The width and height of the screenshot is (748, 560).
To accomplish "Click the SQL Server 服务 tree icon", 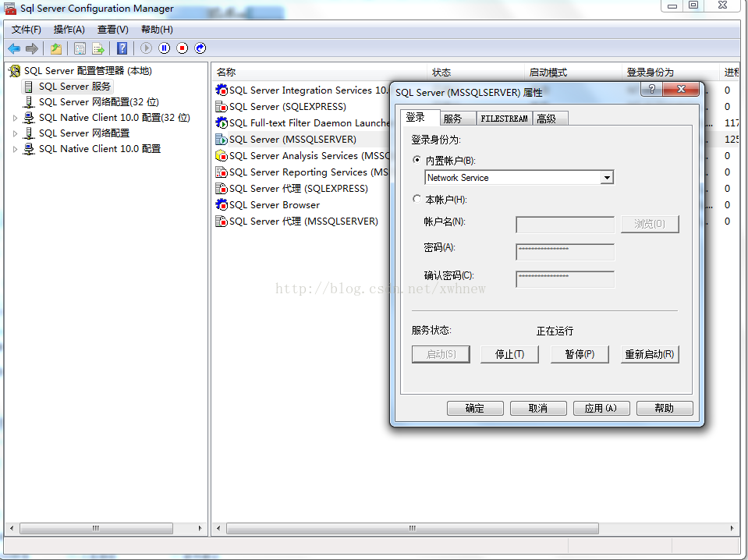I will [29, 87].
